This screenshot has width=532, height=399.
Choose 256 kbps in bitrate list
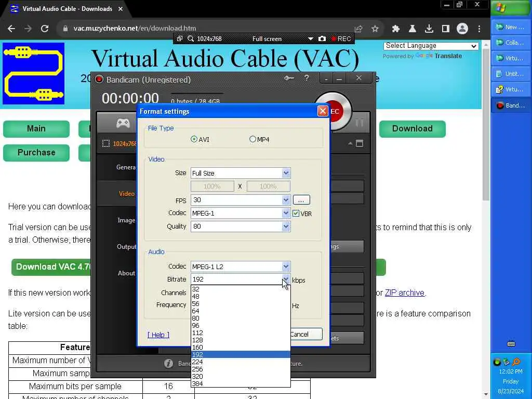(241, 369)
